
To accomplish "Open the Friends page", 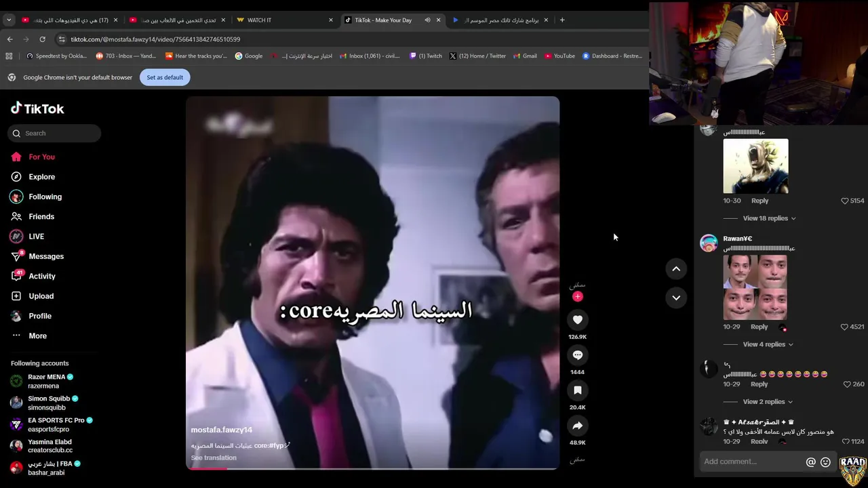I will (x=33, y=217).
